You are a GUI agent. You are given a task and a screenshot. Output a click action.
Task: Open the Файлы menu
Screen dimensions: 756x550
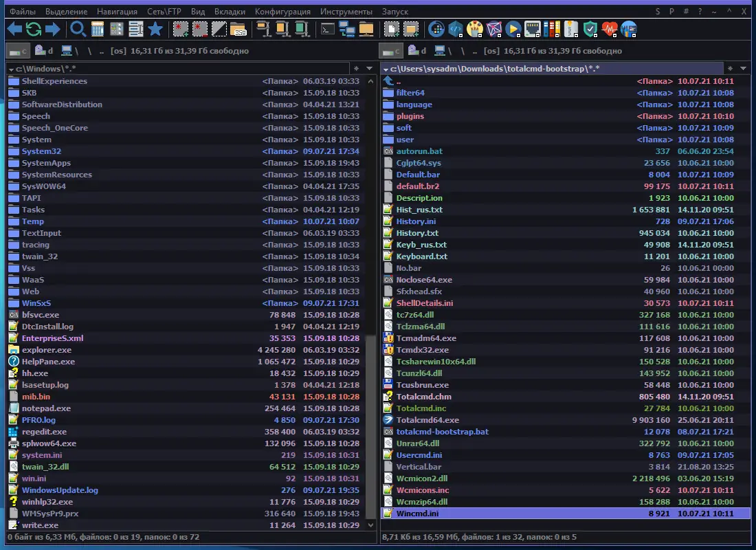pos(23,12)
